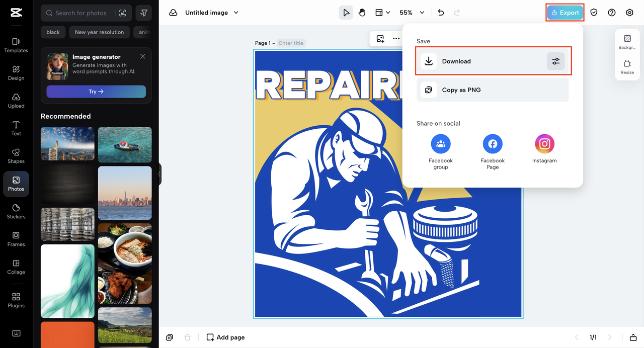Select the 'black' search tag
644x348 pixels.
coord(53,32)
